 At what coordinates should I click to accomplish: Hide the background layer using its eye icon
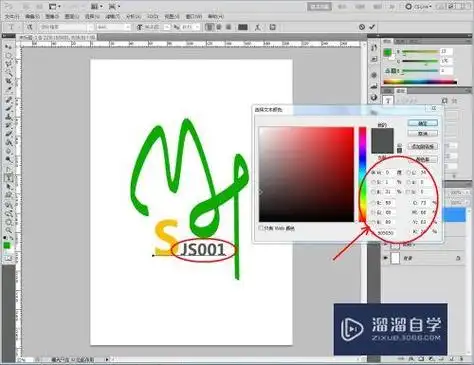click(x=386, y=258)
